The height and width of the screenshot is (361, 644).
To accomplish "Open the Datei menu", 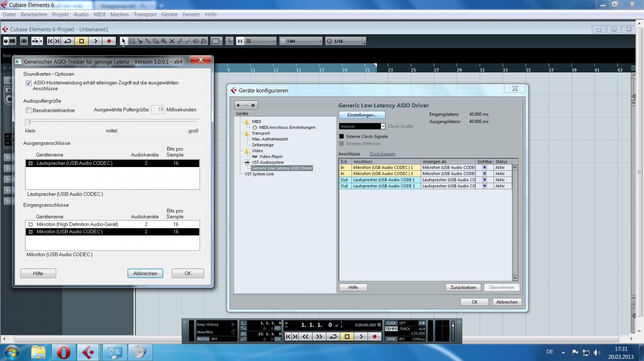I will coord(9,14).
